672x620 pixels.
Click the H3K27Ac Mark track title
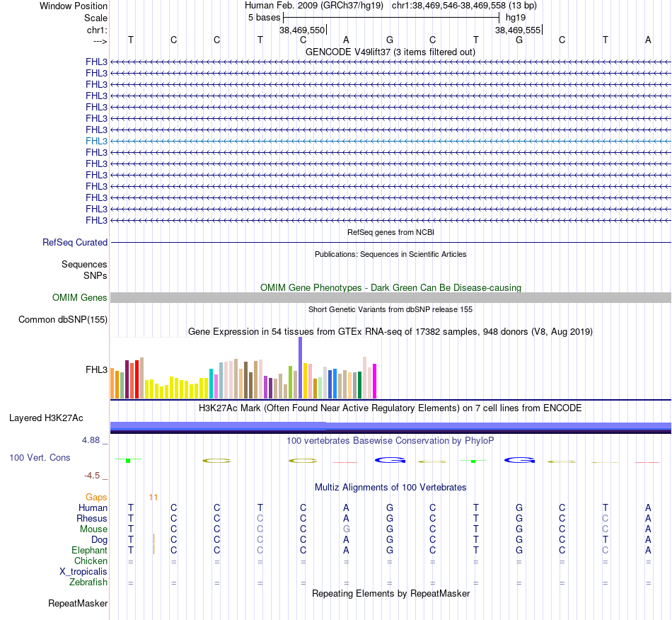[390, 408]
